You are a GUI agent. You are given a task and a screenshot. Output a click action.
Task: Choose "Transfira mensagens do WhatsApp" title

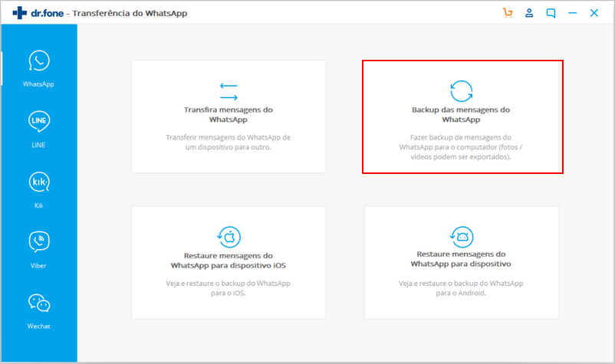coord(229,114)
